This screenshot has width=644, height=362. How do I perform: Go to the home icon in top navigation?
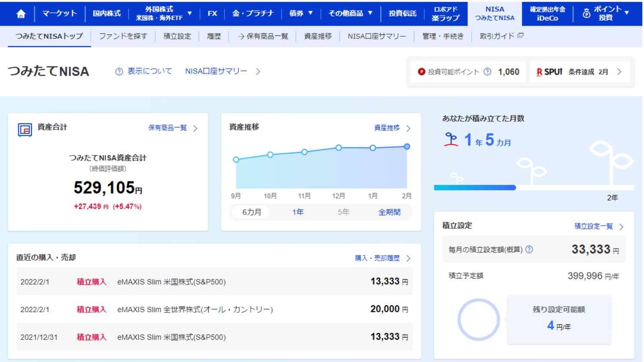pos(21,14)
